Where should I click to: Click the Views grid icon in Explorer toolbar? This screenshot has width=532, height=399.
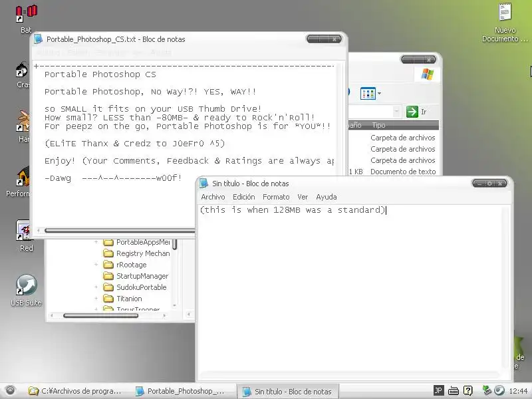368,93
